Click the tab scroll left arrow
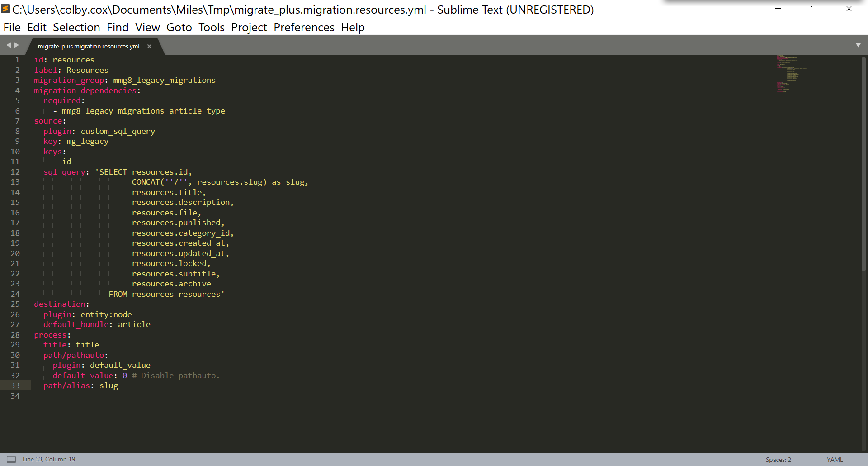Image resolution: width=868 pixels, height=466 pixels. coord(8,45)
